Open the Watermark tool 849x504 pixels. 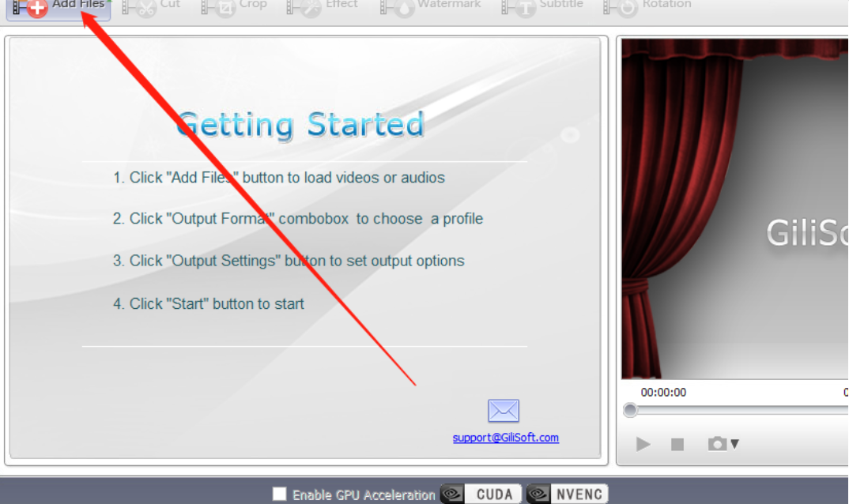[x=431, y=7]
